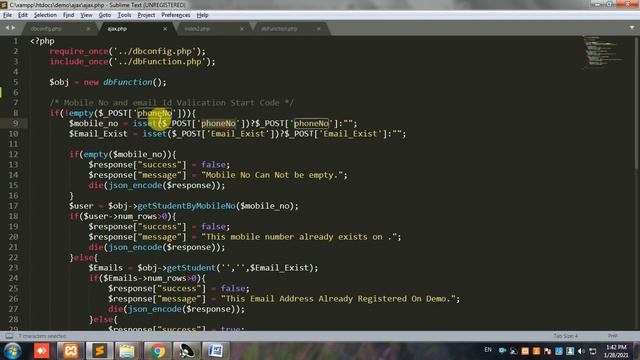640x360 pixels.
Task: Click 'dbFunction' on line 5
Action: coord(127,82)
